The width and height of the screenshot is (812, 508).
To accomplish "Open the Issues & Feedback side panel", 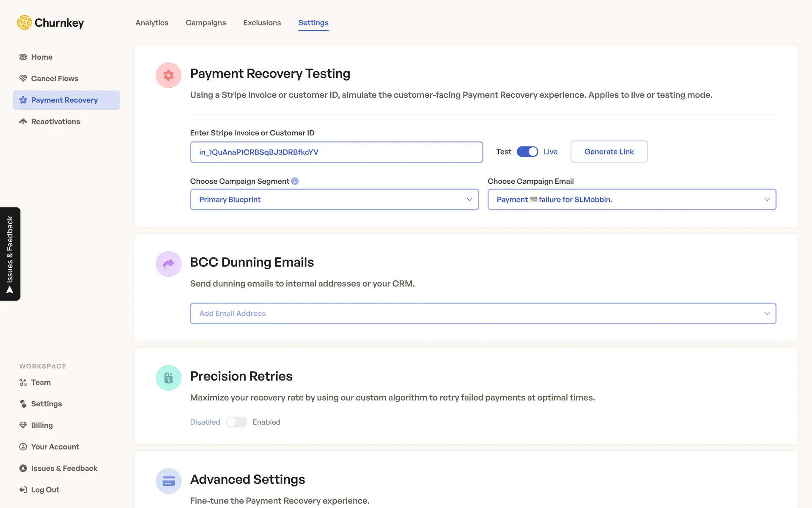I will [x=10, y=254].
